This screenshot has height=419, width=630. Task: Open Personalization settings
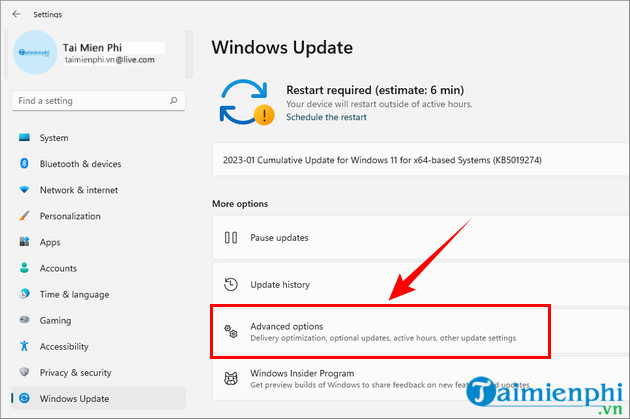[x=98, y=216]
